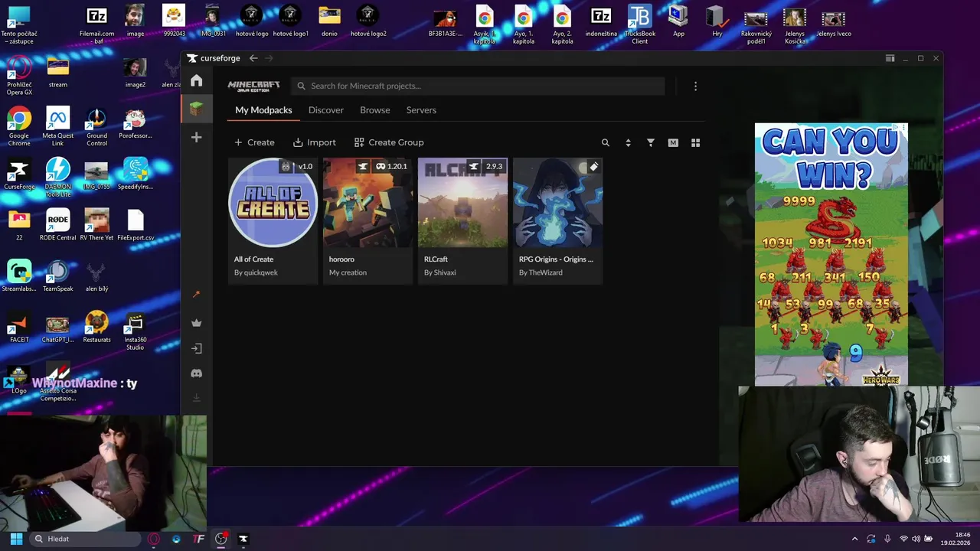Focus the Search for Minecraft projects field
The width and height of the screenshot is (980, 551).
(x=478, y=86)
